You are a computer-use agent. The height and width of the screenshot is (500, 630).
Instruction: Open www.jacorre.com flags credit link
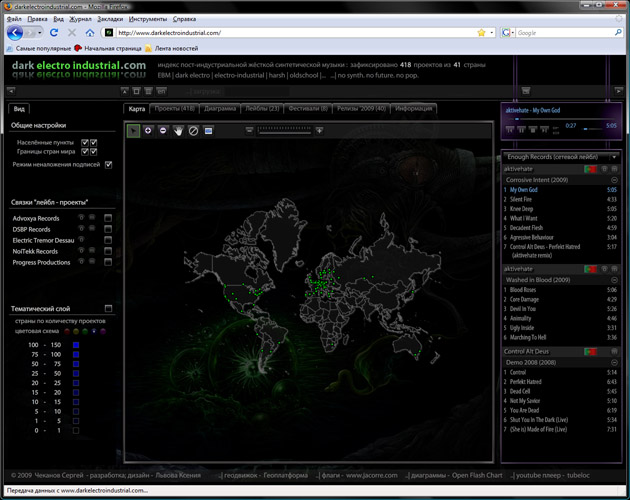click(x=371, y=475)
